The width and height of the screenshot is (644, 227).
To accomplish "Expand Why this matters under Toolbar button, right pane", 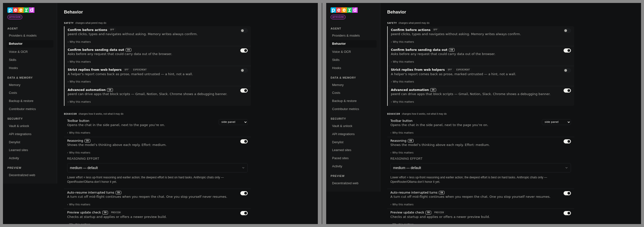I will pyautogui.click(x=402, y=133).
